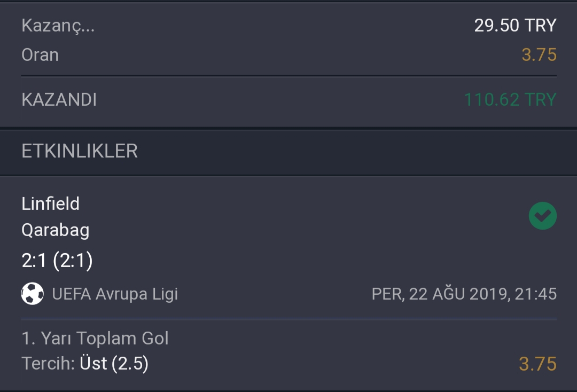Select the Linfield team name

point(50,203)
